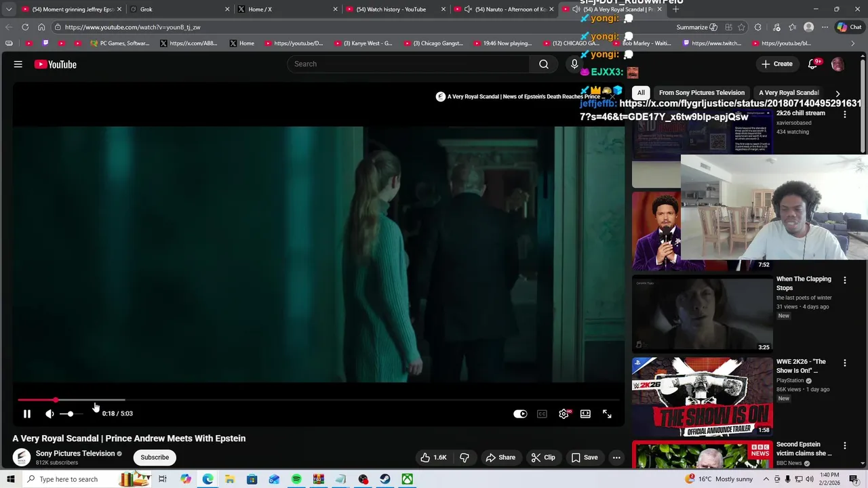868x488 pixels.
Task: Open Steam from the taskbar
Action: [385, 479]
